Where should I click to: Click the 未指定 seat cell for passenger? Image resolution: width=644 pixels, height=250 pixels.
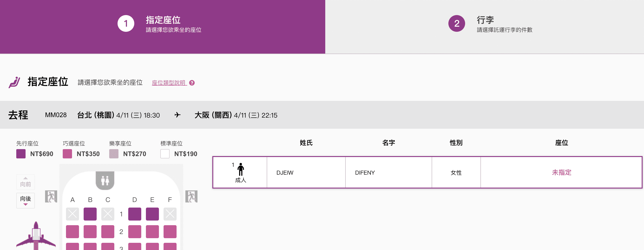[x=561, y=172]
